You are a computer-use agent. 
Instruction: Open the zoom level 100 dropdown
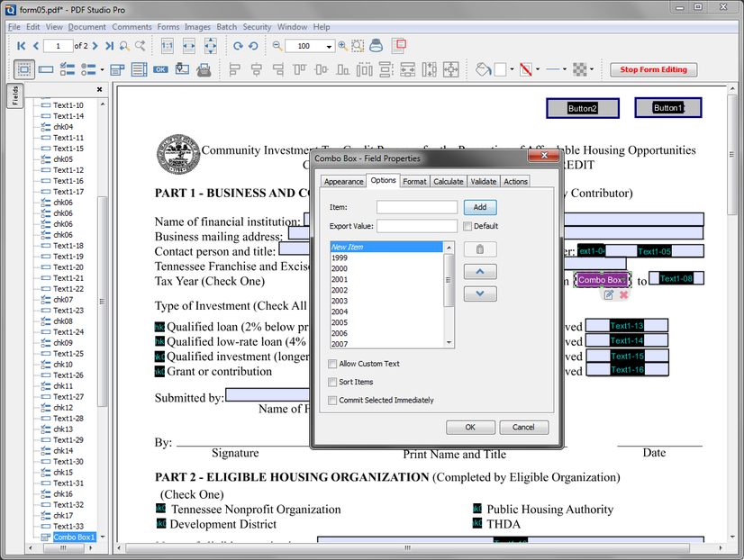click(x=329, y=46)
